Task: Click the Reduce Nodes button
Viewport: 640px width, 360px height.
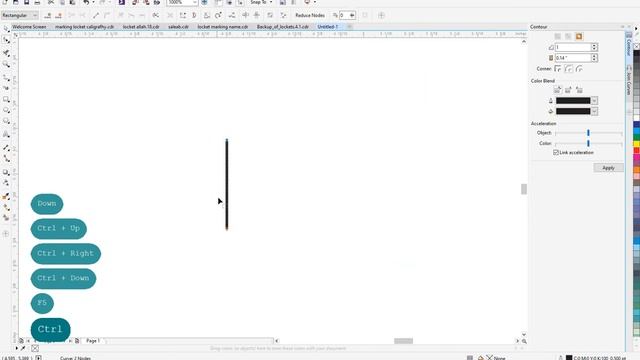Action: click(x=310, y=16)
